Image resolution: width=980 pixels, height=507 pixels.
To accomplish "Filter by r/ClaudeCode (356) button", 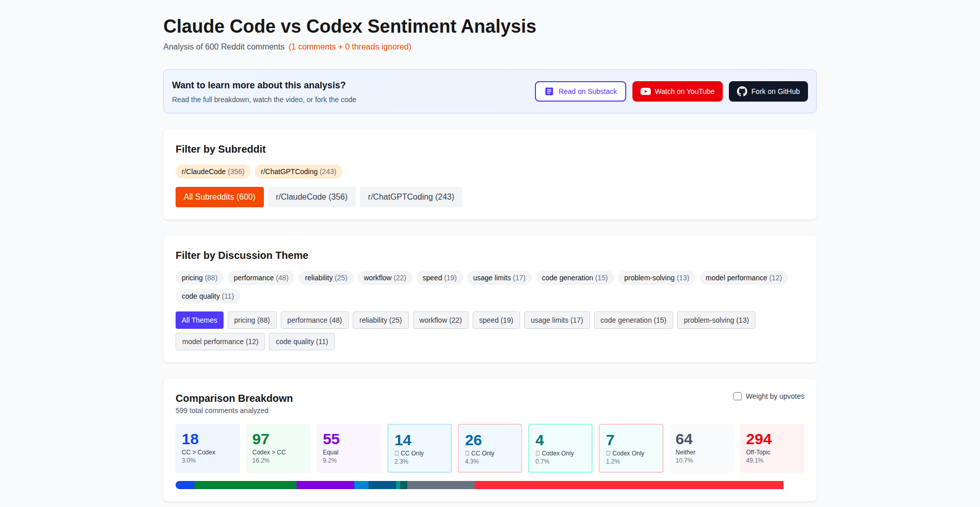I will tap(311, 197).
